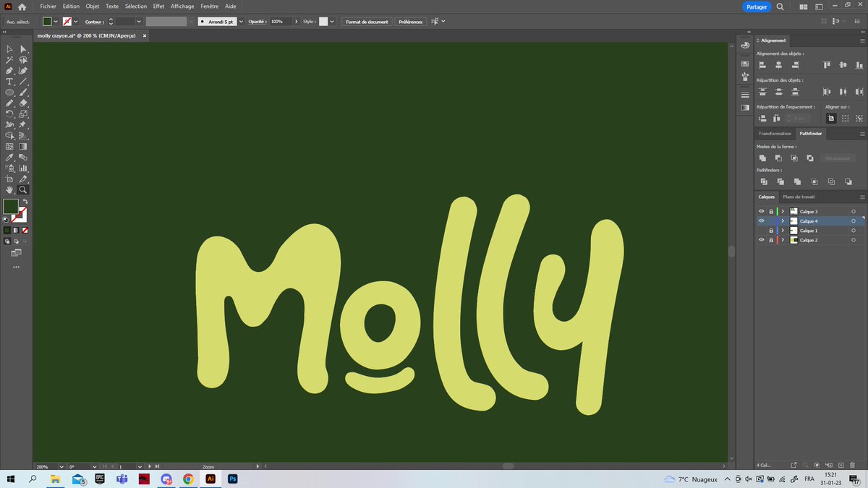Screen dimensions: 868x488
Task: Expand the Calque 4 layer contents
Action: (x=782, y=221)
